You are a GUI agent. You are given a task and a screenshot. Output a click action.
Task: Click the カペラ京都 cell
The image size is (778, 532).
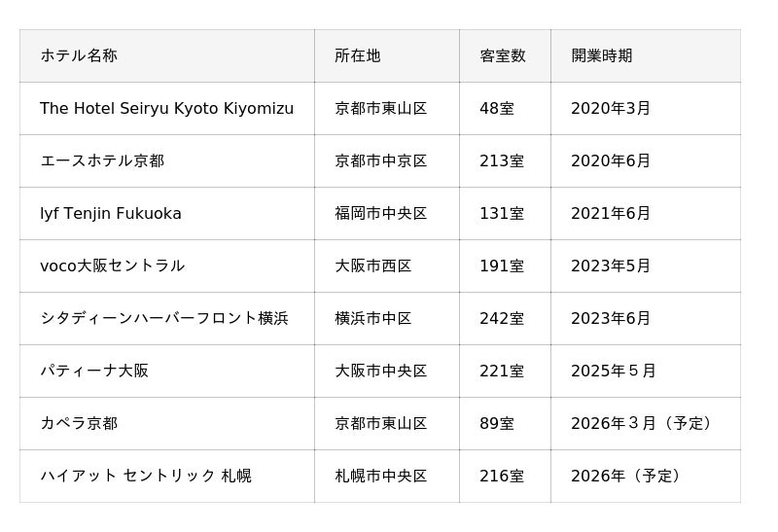pos(79,424)
